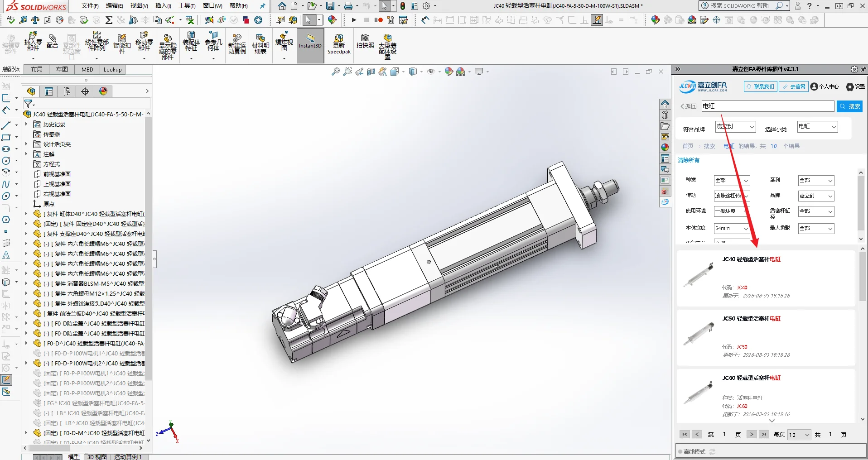Click the Bill of Materials (材料明细表) icon
868x460 pixels.
260,43
